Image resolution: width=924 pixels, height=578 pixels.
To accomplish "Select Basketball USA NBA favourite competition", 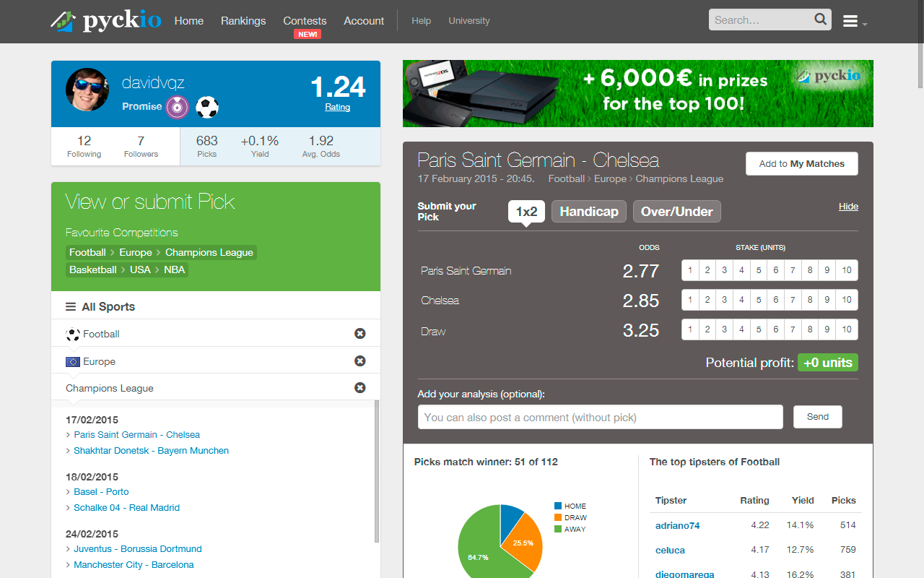I will point(127,269).
